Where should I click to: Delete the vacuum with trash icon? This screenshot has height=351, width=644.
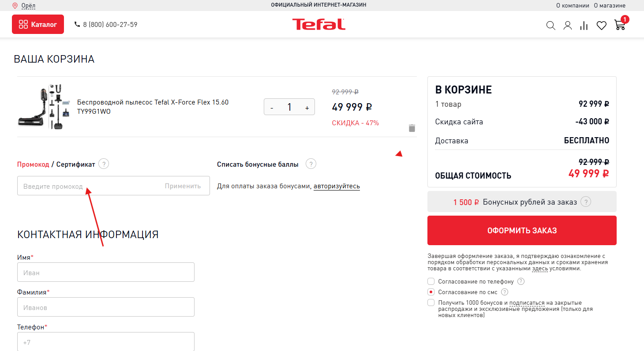412,128
